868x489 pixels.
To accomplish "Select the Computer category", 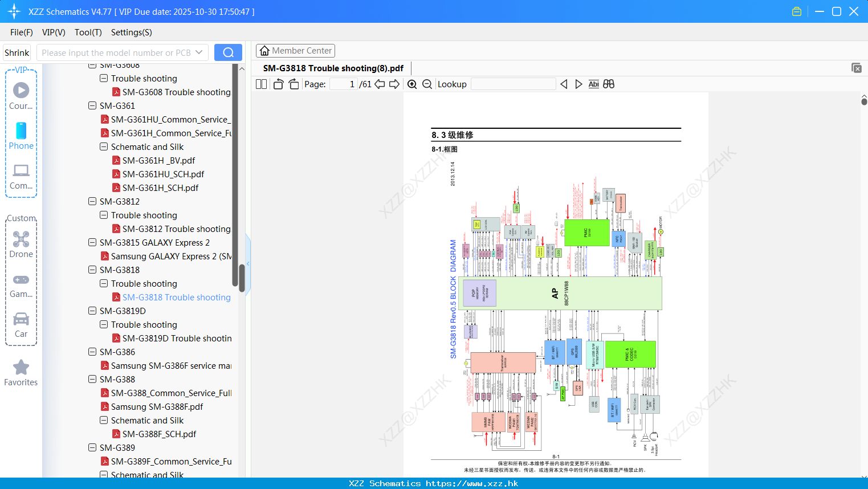I will click(x=21, y=176).
